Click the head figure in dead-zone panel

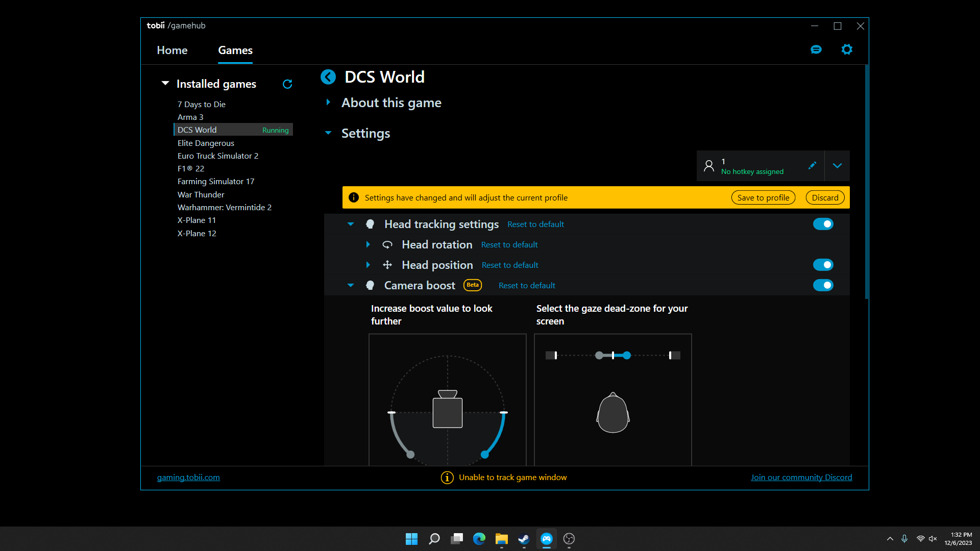pyautogui.click(x=613, y=413)
